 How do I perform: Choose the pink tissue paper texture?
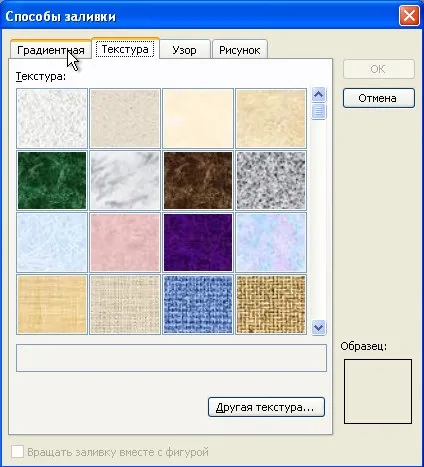(125, 242)
